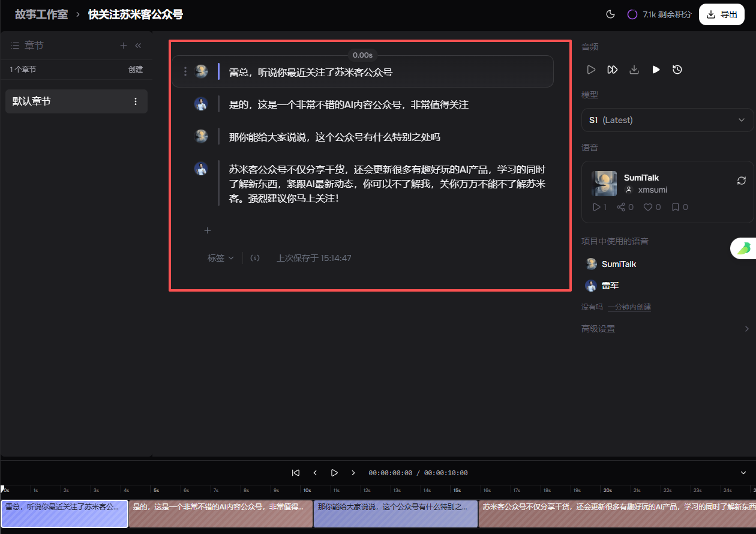Open the drag handle menu on first dialogue line
756x534 pixels.
click(185, 72)
